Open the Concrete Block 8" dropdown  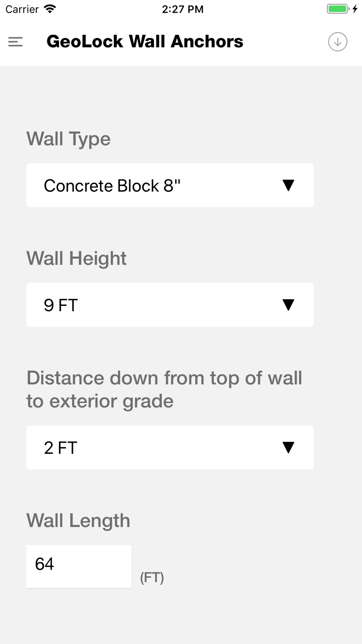click(x=170, y=185)
